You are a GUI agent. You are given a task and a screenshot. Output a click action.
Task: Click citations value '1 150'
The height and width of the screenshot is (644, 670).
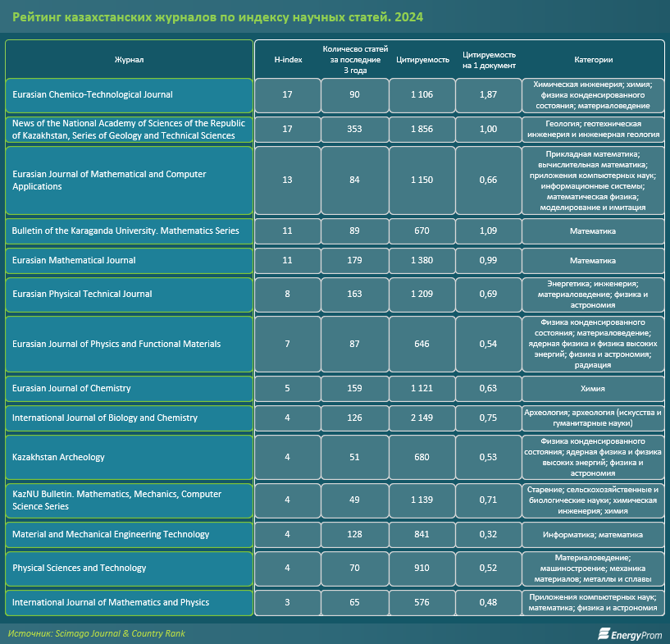(422, 180)
